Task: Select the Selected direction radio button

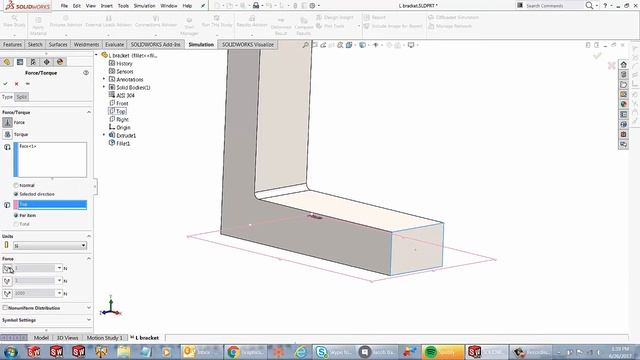Action: 16,194
